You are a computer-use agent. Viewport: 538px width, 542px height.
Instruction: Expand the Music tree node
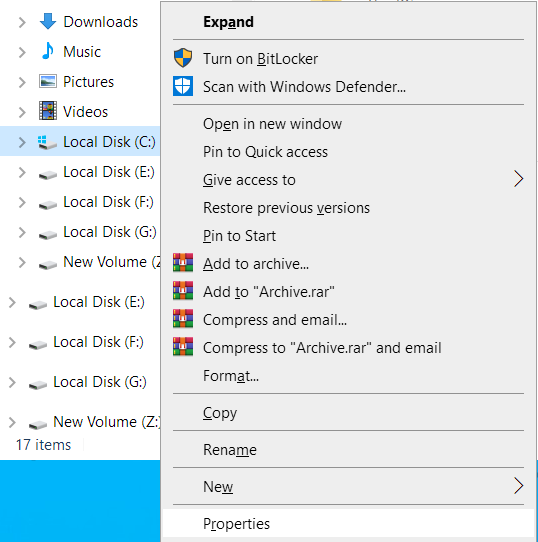[22, 52]
